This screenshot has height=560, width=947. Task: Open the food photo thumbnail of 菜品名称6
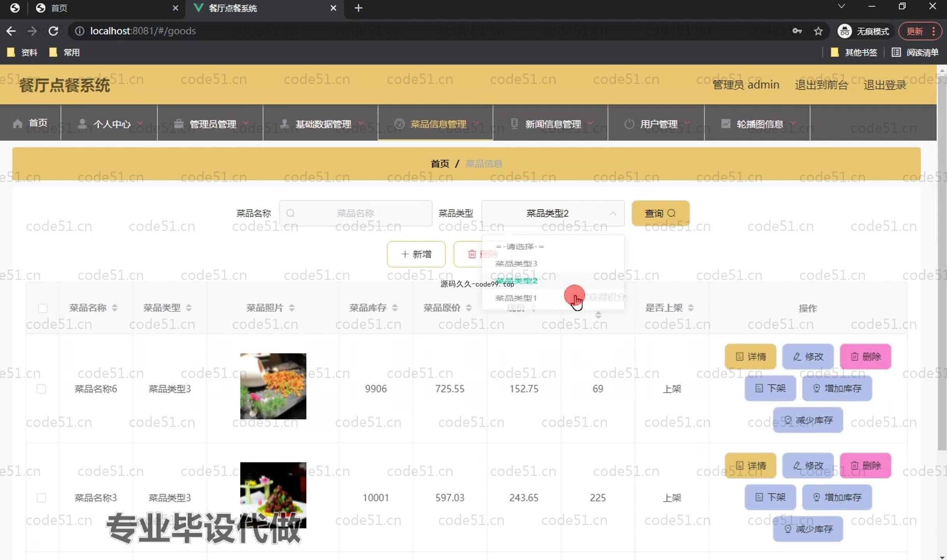coord(273,386)
